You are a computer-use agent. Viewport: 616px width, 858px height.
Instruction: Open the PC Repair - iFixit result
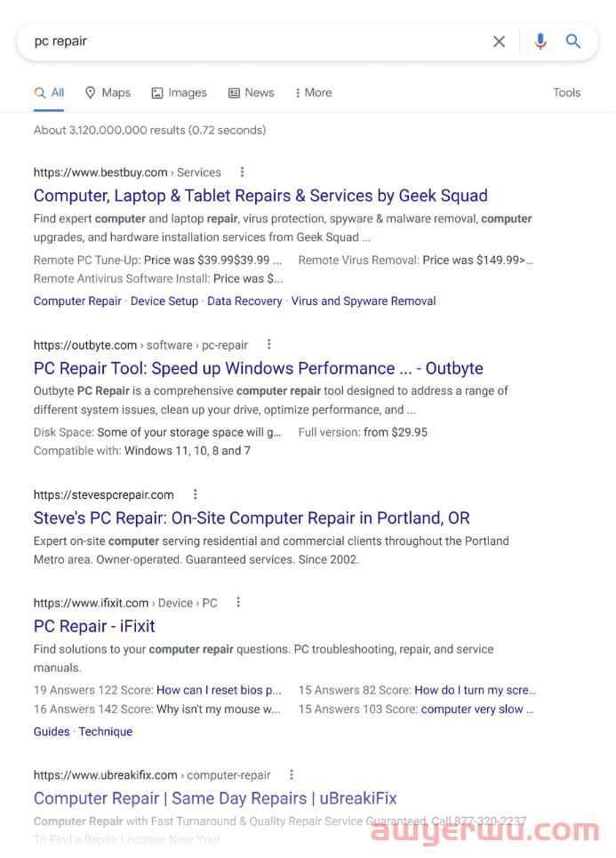(x=94, y=626)
